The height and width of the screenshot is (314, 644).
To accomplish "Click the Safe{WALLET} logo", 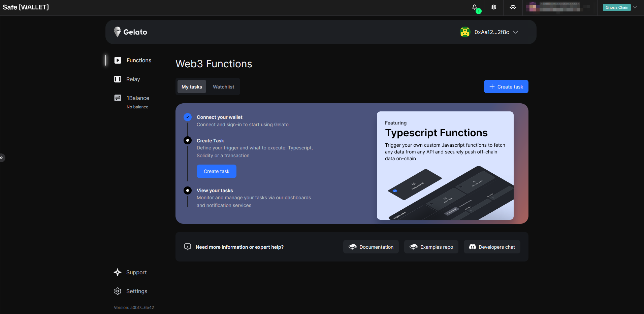I will [26, 7].
